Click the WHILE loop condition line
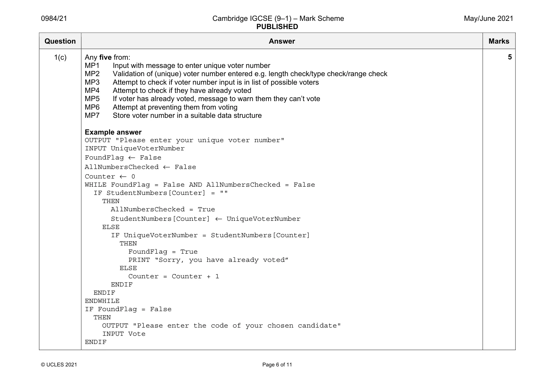The width and height of the screenshot is (555, 392). [x=200, y=185]
